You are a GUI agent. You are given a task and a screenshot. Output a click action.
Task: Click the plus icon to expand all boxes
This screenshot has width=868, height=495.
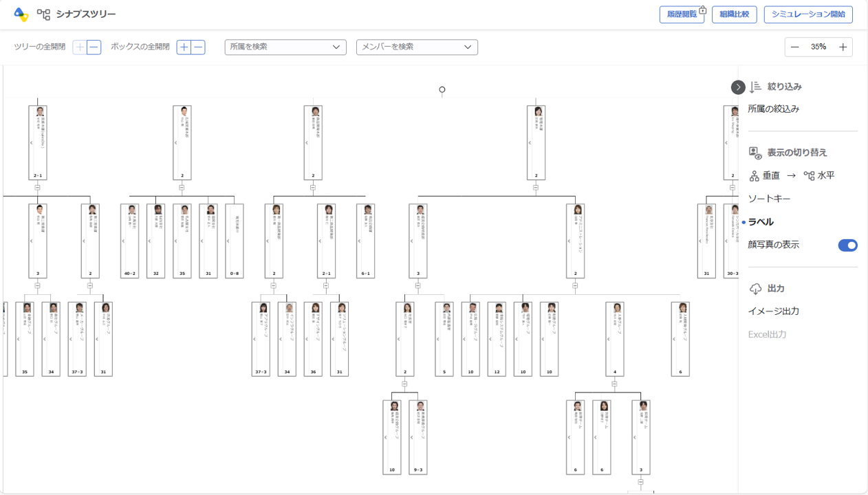184,47
